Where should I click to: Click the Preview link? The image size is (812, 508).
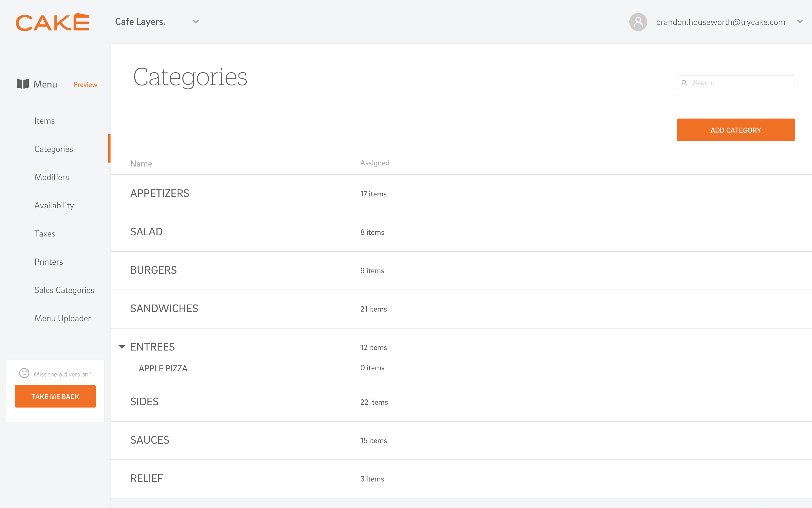point(85,85)
